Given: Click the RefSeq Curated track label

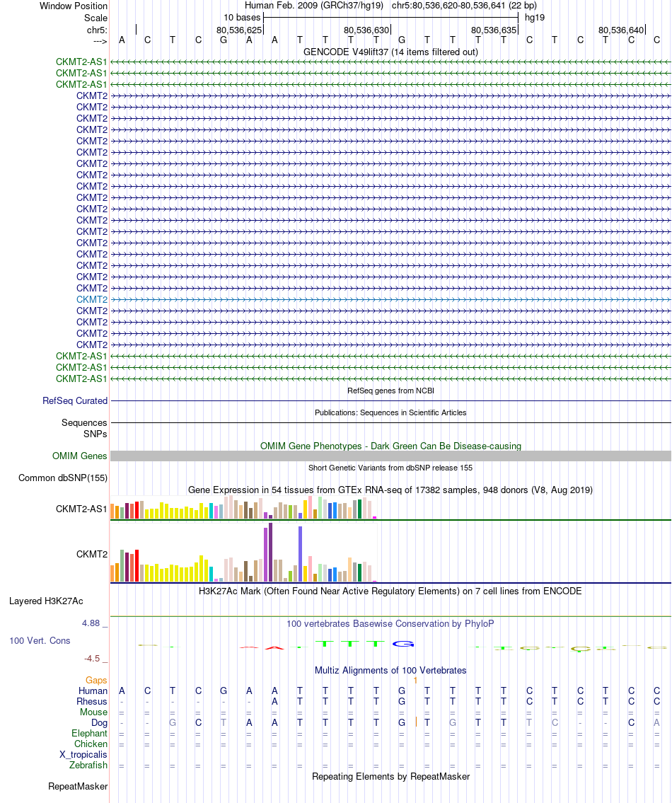Looking at the screenshot, I should click(75, 401).
